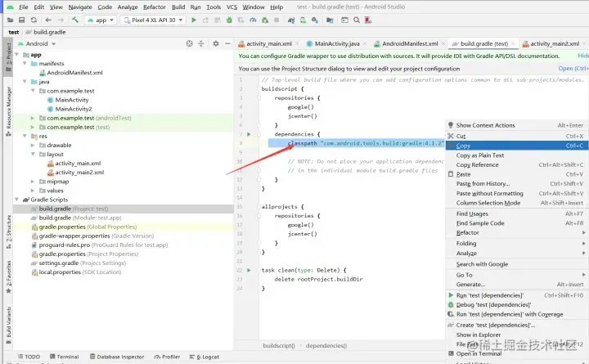This screenshot has height=364, width=589.
Task: Run the app with the green play icon
Action: (x=194, y=20)
